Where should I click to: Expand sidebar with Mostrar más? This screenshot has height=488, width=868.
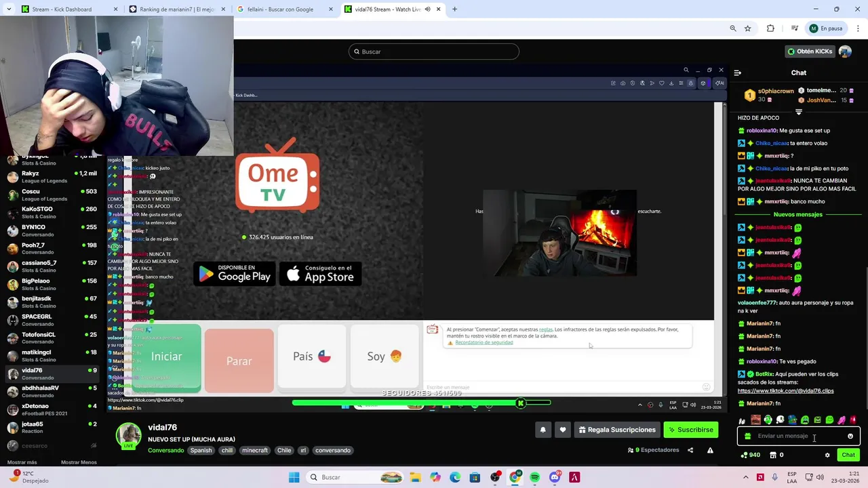coord(22,462)
